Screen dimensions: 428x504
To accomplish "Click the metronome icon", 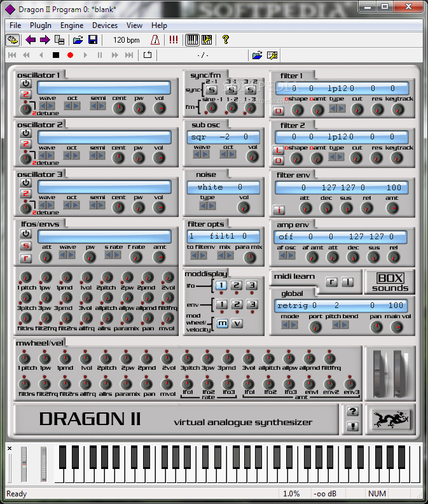I will point(155,40).
